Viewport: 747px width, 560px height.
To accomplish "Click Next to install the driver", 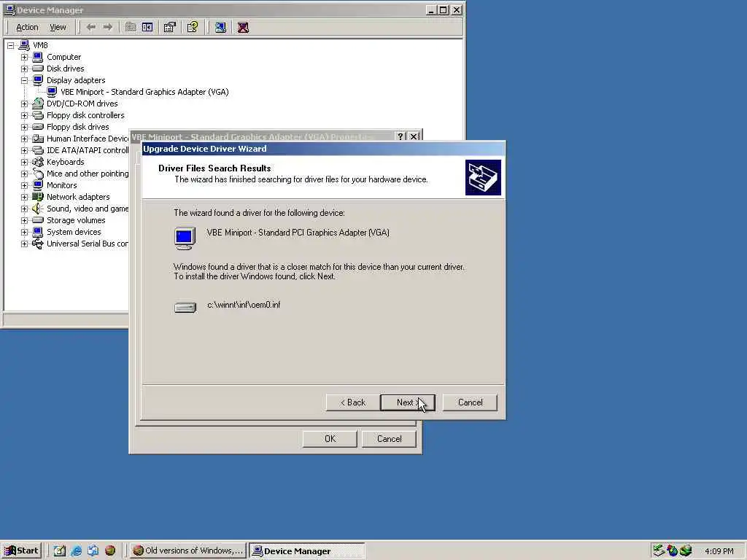I will coord(407,402).
